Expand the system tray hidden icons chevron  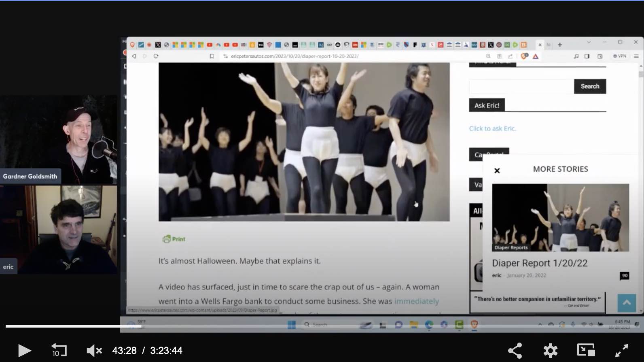click(x=540, y=324)
